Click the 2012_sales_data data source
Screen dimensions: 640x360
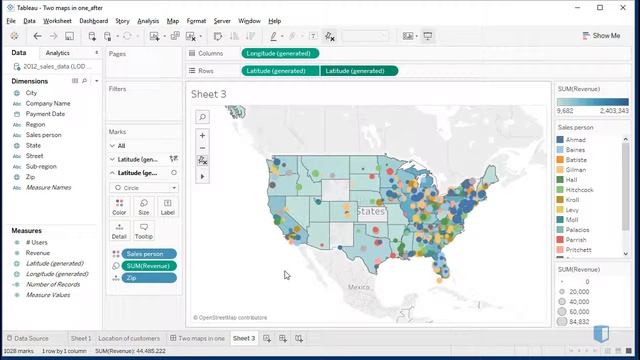click(53, 67)
